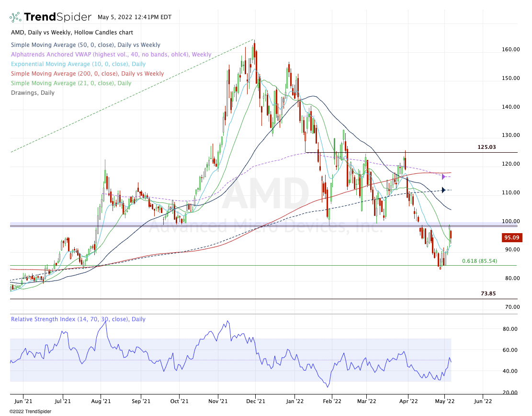Click the 125.03 resistance level label
Image resolution: width=532 pixels, height=416 pixels.
487,147
